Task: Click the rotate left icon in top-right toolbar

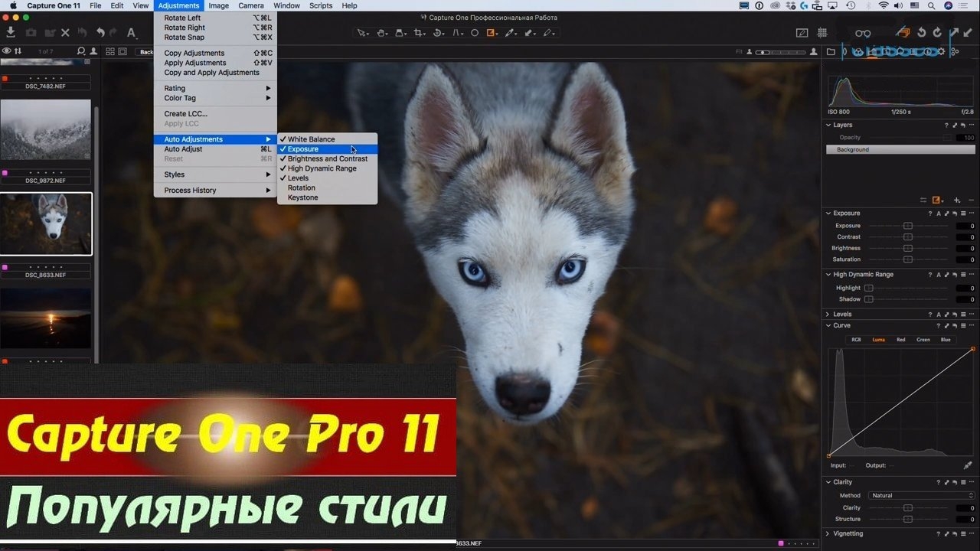Action: (x=922, y=33)
